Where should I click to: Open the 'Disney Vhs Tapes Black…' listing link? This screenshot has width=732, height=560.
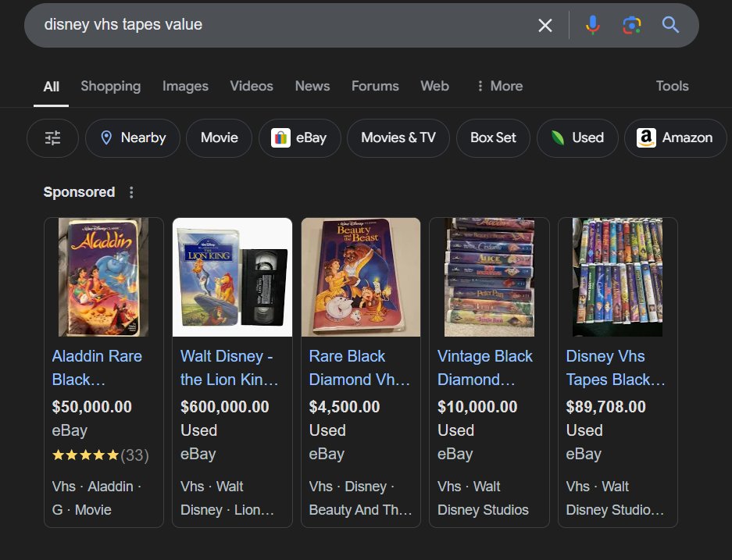[x=616, y=368]
